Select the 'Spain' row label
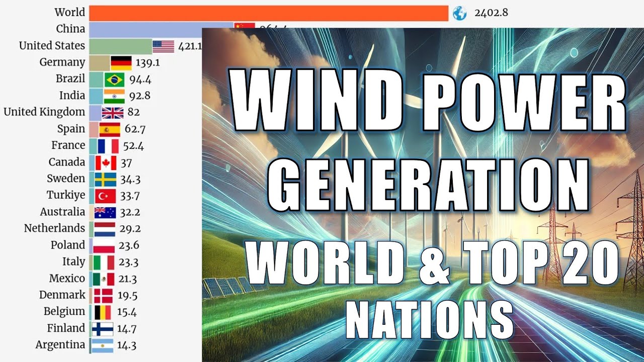Screen dimensions: 644x362 tap(71, 129)
